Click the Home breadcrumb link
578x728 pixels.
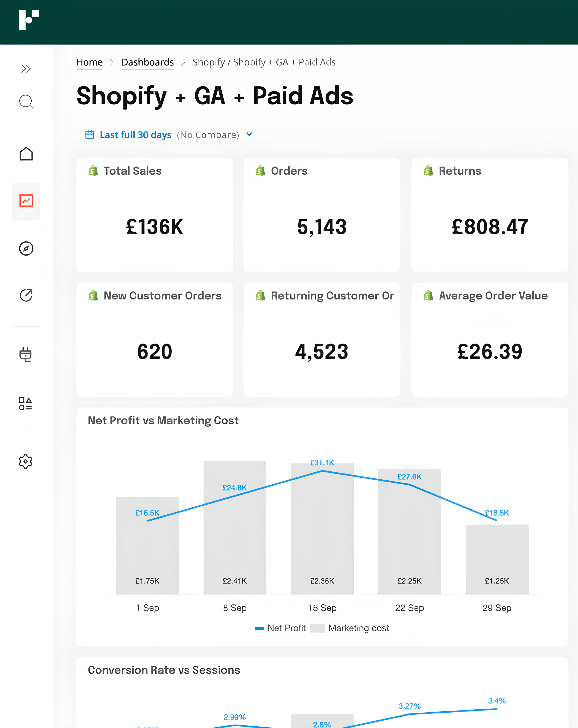pyautogui.click(x=89, y=62)
